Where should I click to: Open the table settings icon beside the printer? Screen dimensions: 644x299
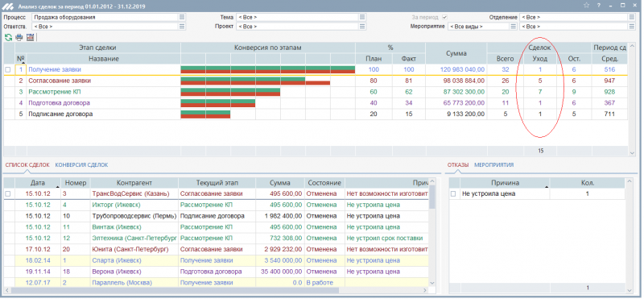(30, 37)
